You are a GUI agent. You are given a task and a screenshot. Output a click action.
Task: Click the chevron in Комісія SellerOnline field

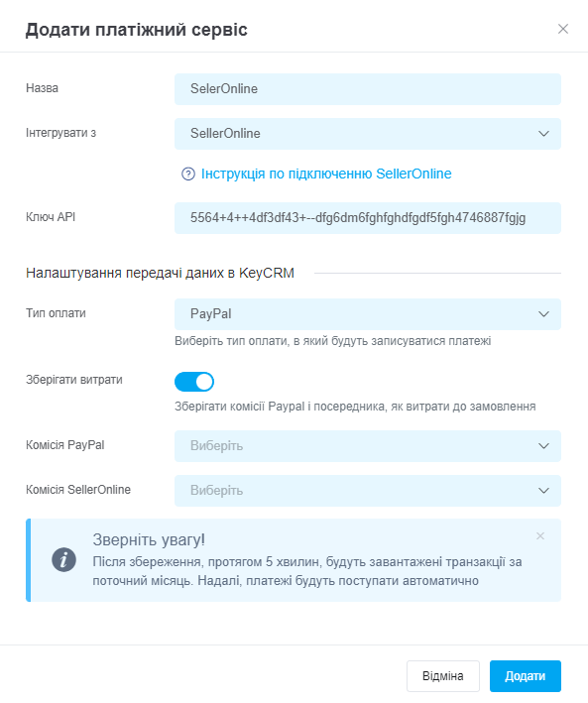[543, 491]
